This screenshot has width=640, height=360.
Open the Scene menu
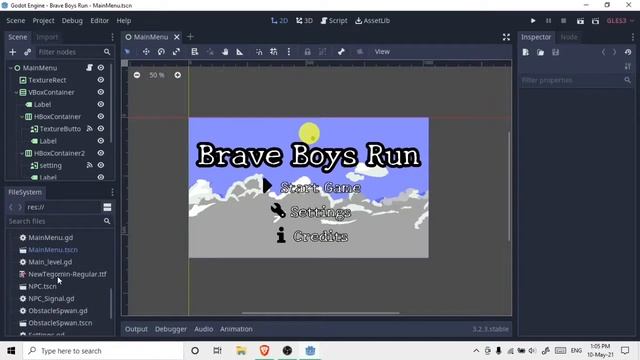16,20
